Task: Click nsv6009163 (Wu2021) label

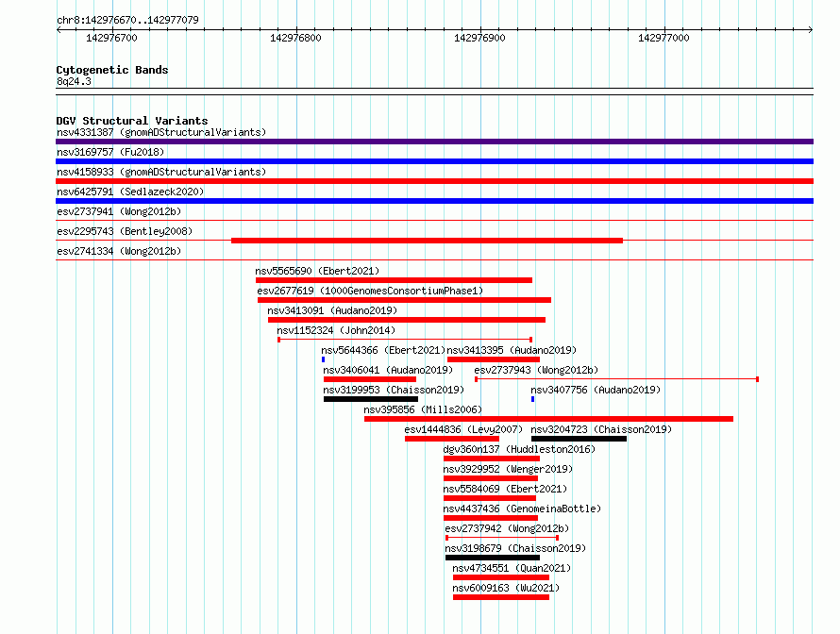Action: point(506,588)
